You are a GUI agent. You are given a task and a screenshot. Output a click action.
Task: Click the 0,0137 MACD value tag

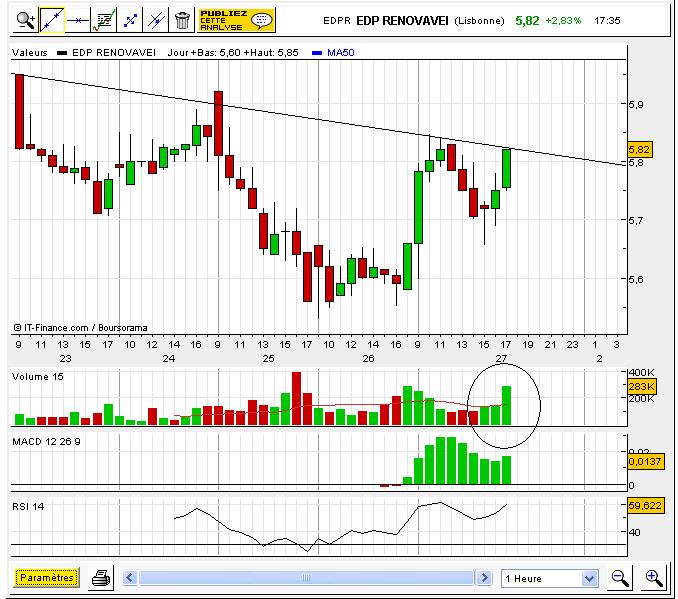(645, 461)
